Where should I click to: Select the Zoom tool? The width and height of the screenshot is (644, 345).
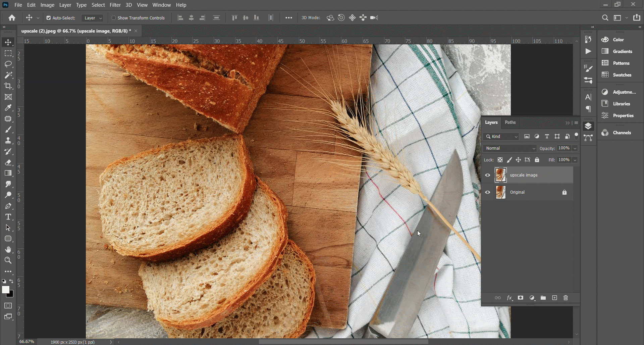coord(8,260)
